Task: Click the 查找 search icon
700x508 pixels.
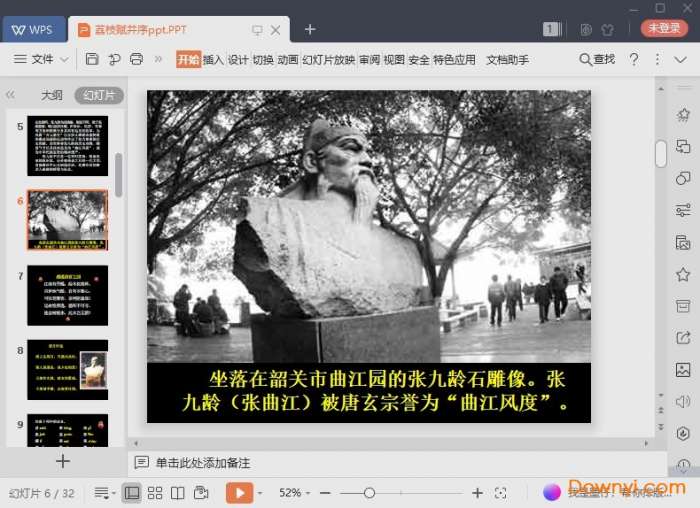Action: (x=597, y=60)
